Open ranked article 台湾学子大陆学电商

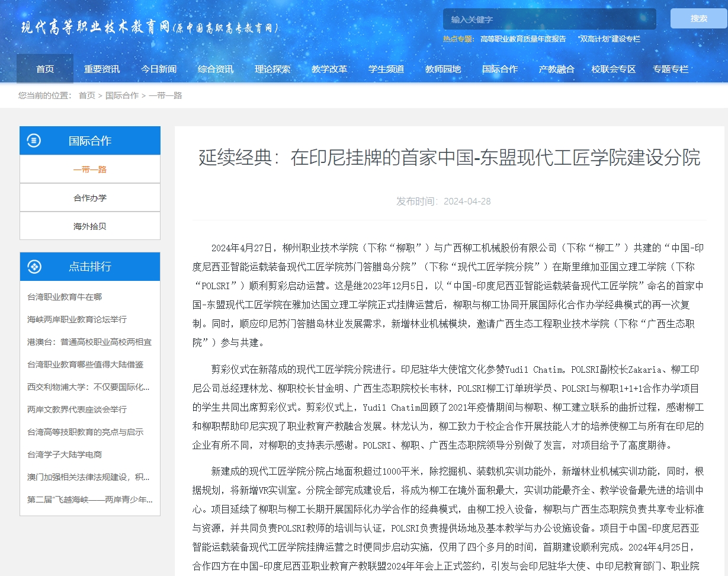65,455
